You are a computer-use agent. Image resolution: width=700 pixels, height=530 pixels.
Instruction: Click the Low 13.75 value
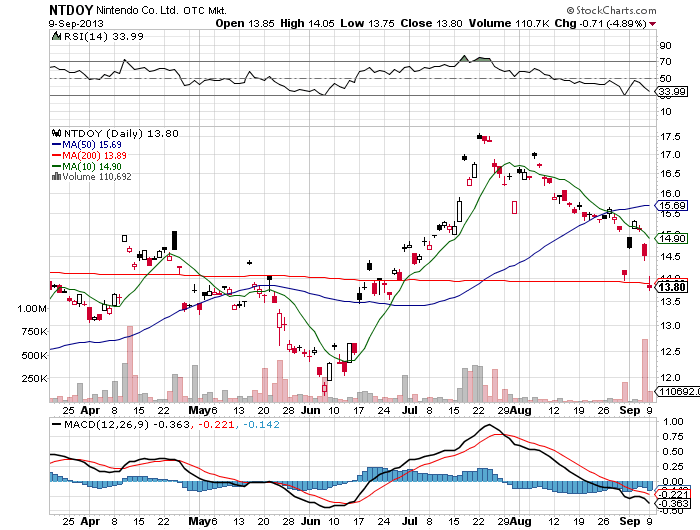(367, 23)
